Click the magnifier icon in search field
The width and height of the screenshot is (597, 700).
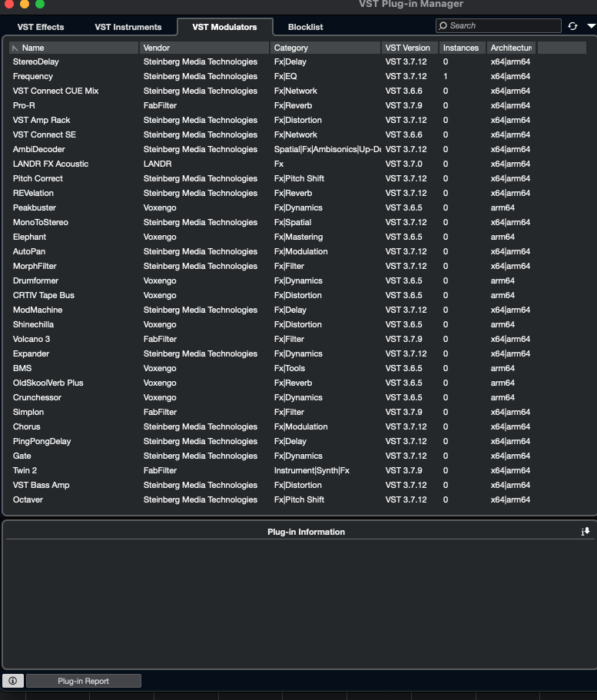pos(443,26)
